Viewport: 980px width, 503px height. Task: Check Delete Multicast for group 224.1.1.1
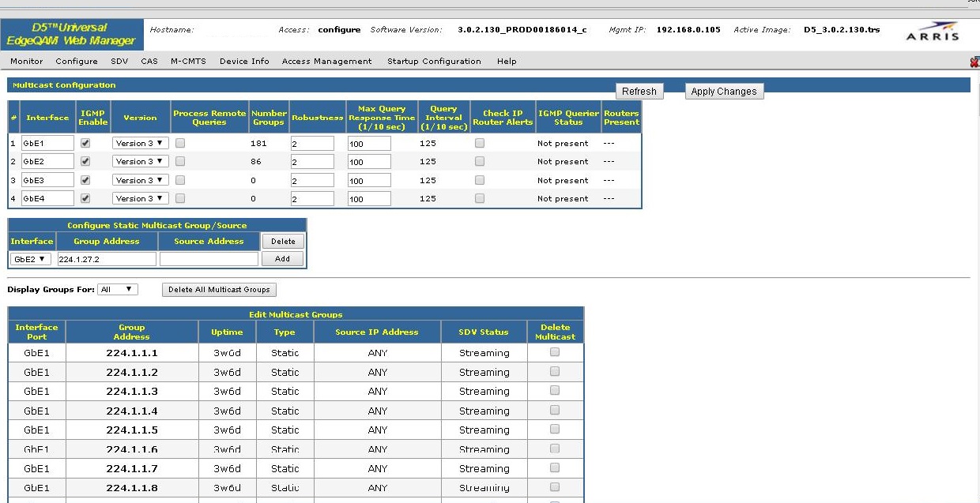[555, 352]
